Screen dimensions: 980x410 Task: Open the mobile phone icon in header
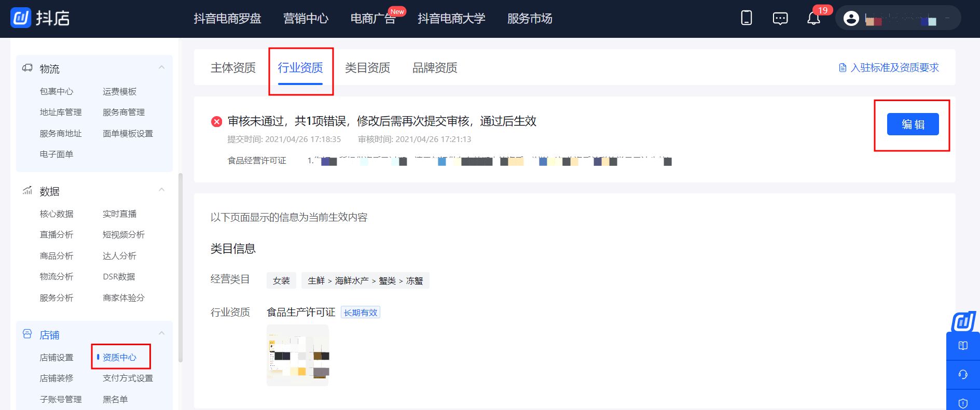tap(746, 18)
